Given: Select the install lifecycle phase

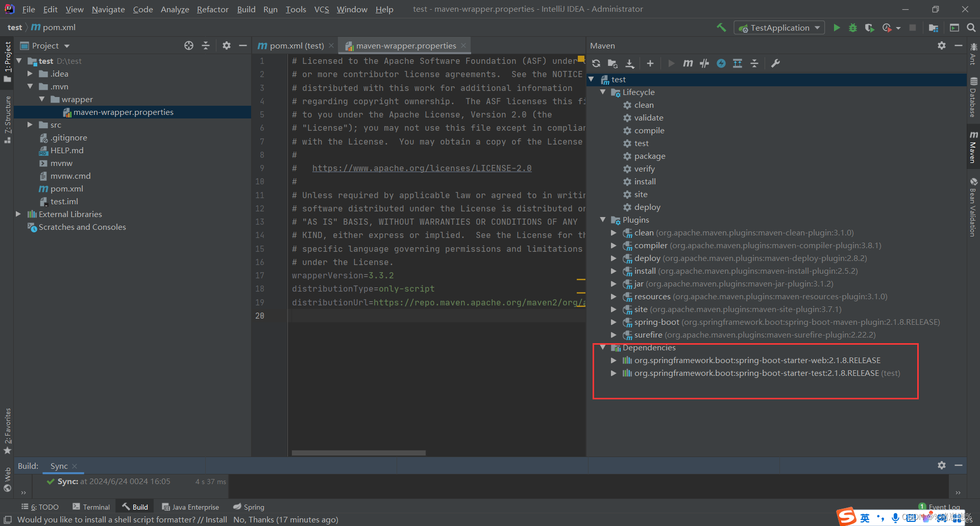Looking at the screenshot, I should (645, 181).
